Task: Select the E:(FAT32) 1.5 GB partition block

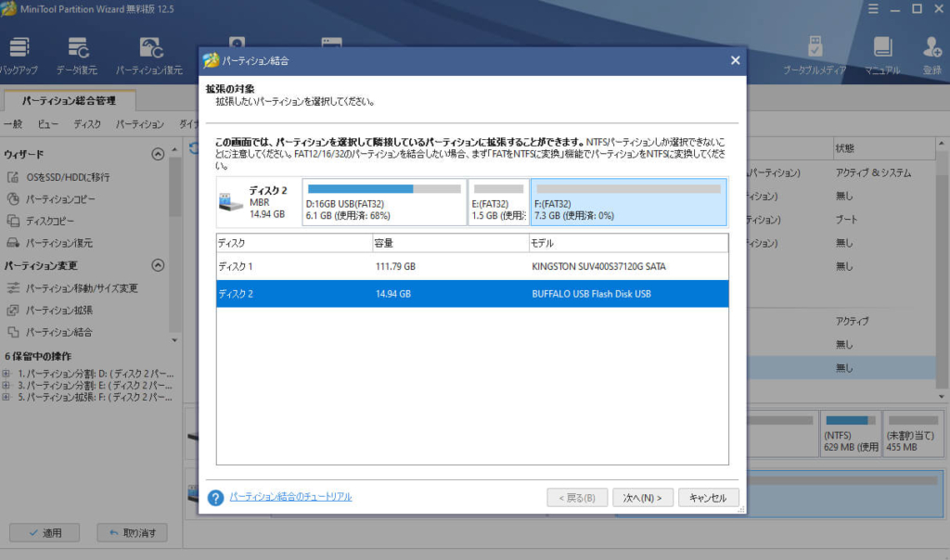Action: point(498,202)
